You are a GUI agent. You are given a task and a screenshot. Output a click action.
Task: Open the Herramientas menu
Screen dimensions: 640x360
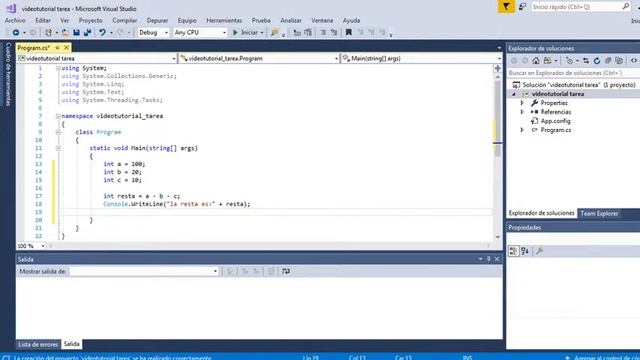coord(224,20)
